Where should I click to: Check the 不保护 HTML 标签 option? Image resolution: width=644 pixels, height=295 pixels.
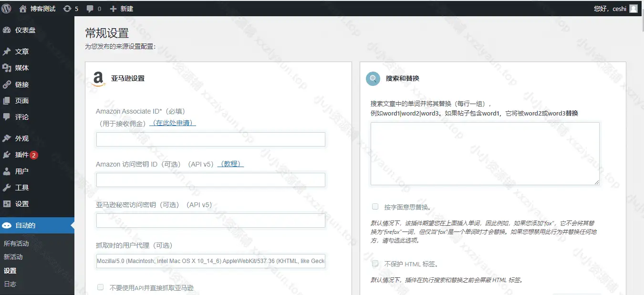tap(375, 263)
